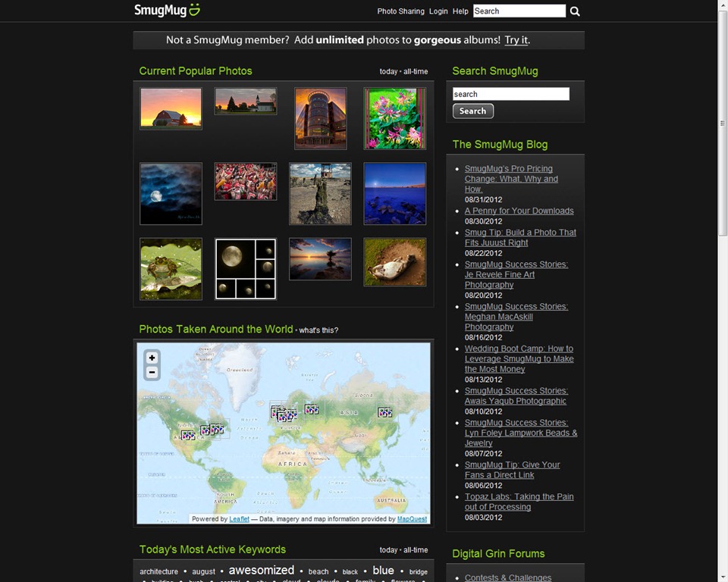Show all-time popular photos

pos(416,71)
